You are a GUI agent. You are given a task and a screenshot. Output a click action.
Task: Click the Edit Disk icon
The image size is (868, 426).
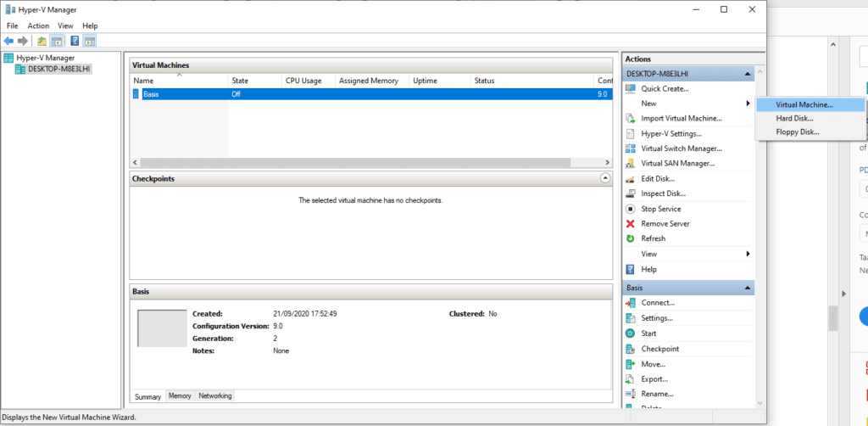pos(630,178)
